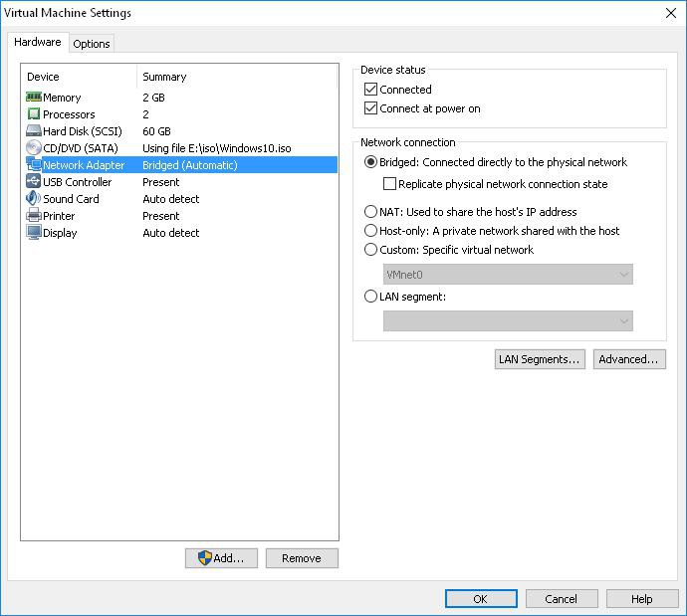Select Hard Disk (SCSI) label
This screenshot has width=687, height=616.
(83, 131)
